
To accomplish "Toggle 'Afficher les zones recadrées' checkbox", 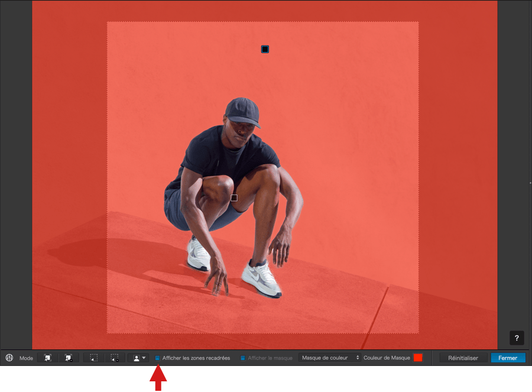I will pyautogui.click(x=158, y=358).
